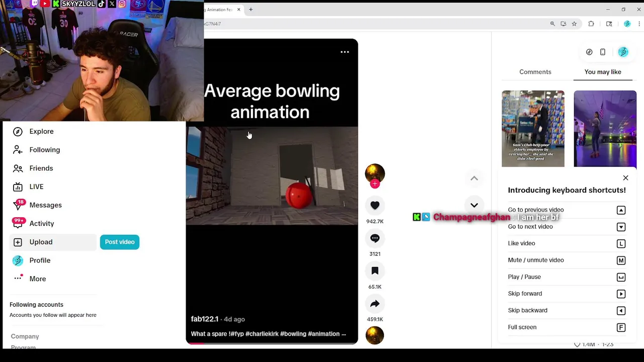Image resolution: width=644 pixels, height=362 pixels.
Task: Click the down-arrow key for next video
Action: pos(621,227)
